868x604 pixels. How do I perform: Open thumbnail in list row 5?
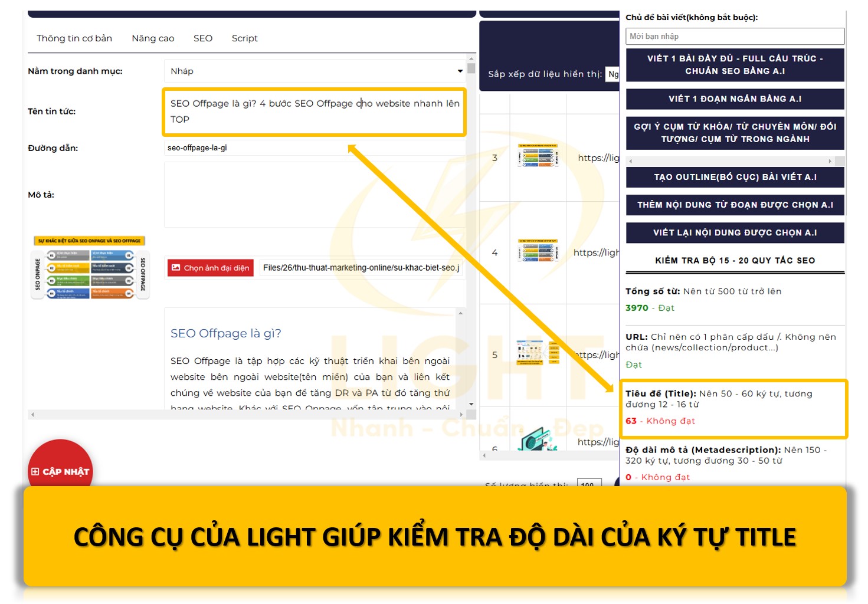pyautogui.click(x=538, y=353)
